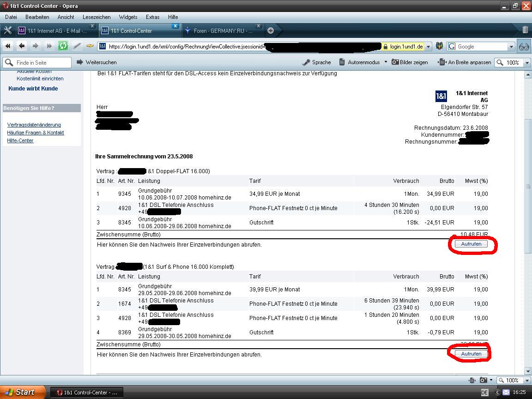The height and width of the screenshot is (399, 532).
Task: Open the zoom 100% dropdown in view toolbar
Action: pyautogui.click(x=527, y=62)
